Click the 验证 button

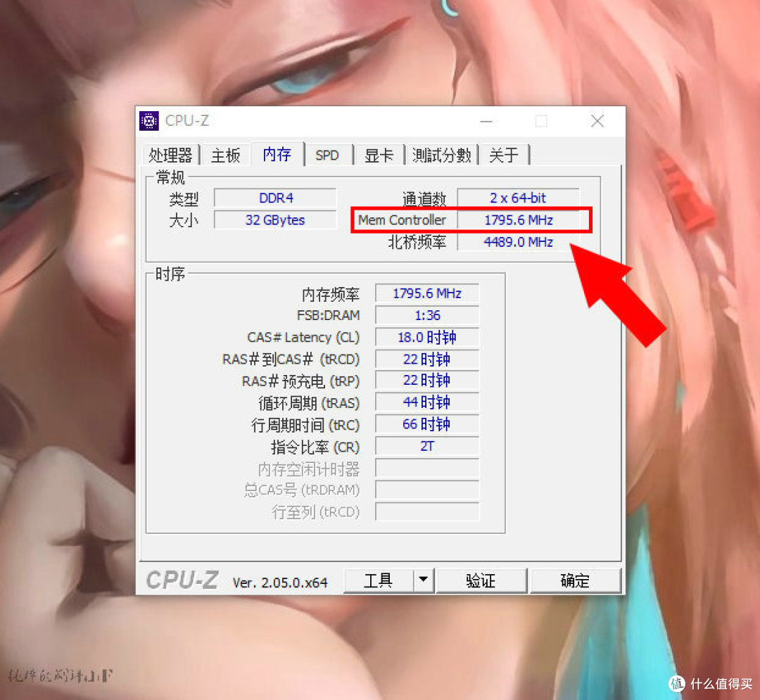pyautogui.click(x=481, y=580)
